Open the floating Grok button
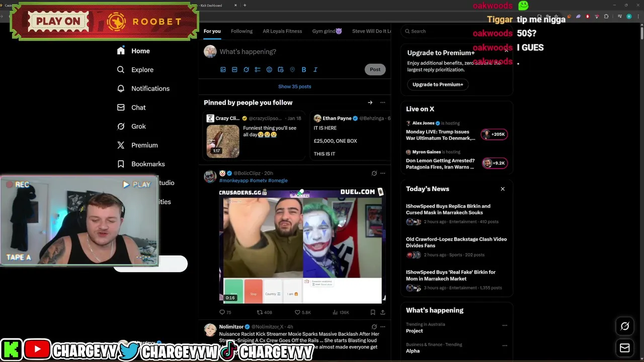The height and width of the screenshot is (362, 644). [x=625, y=326]
